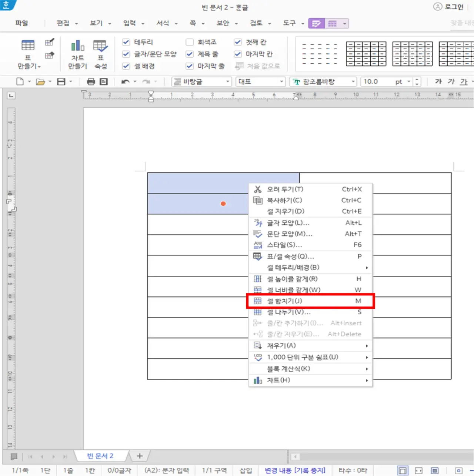Click the open folder icon
The width and height of the screenshot is (474, 476).
click(40, 81)
